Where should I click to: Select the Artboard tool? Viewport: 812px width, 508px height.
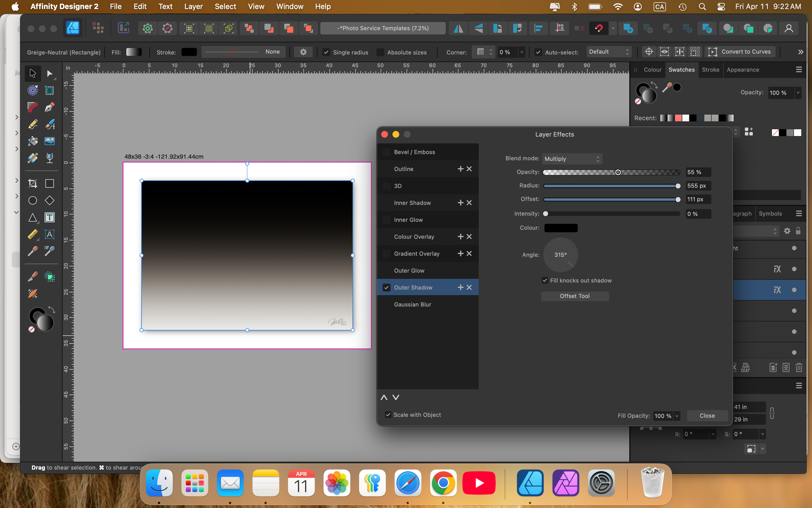50,90
